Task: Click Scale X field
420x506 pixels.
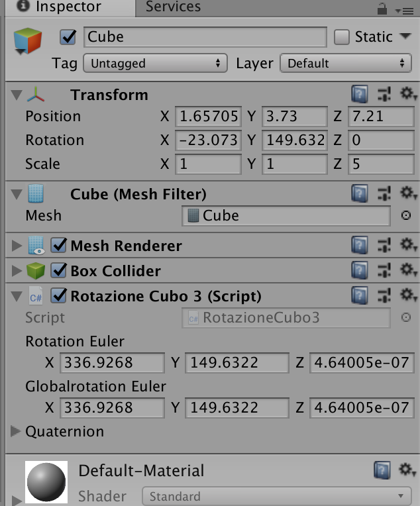Action: pyautogui.click(x=208, y=164)
